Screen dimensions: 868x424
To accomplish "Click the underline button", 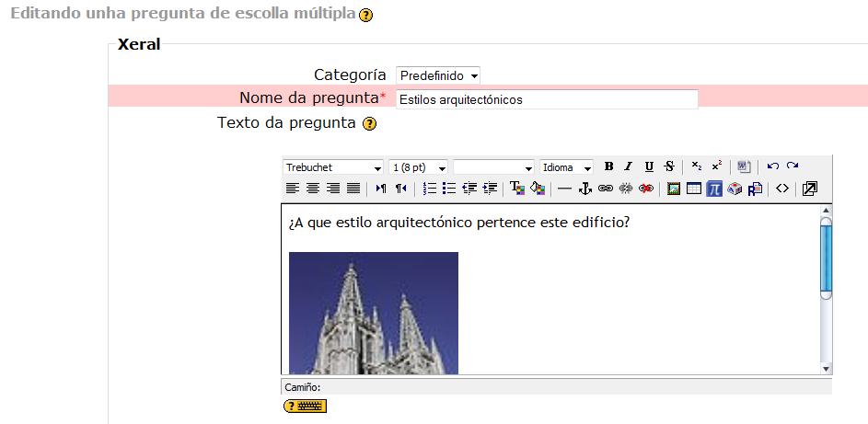I will pos(649,166).
